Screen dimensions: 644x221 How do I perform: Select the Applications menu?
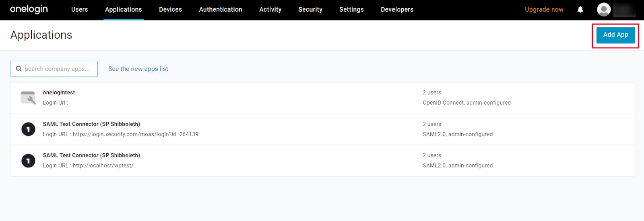[x=123, y=10]
